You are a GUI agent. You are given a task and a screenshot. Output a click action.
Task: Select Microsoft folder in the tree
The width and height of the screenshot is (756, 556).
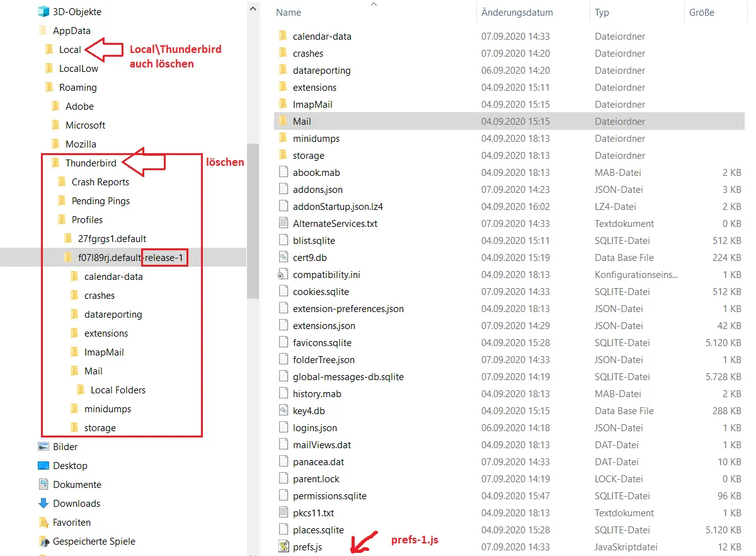85,125
